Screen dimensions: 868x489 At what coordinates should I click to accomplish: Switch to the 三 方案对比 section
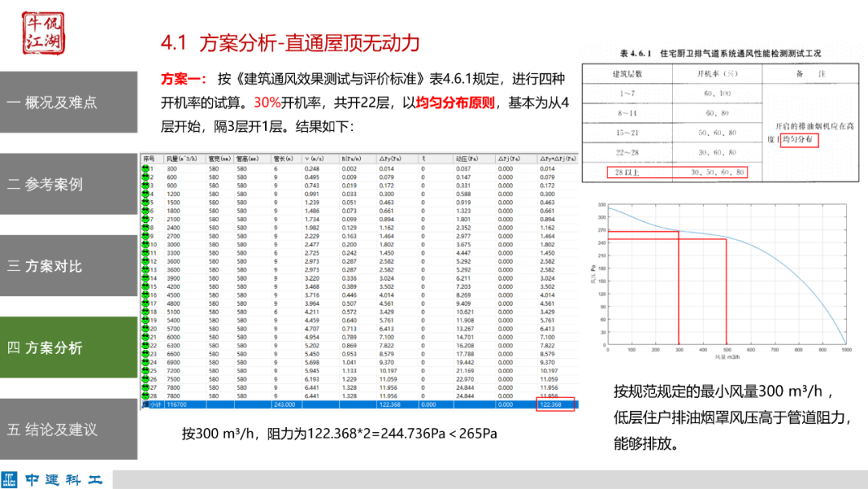tap(68, 266)
